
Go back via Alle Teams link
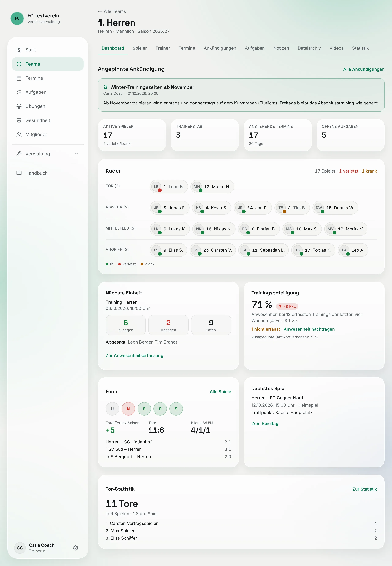[x=112, y=11]
